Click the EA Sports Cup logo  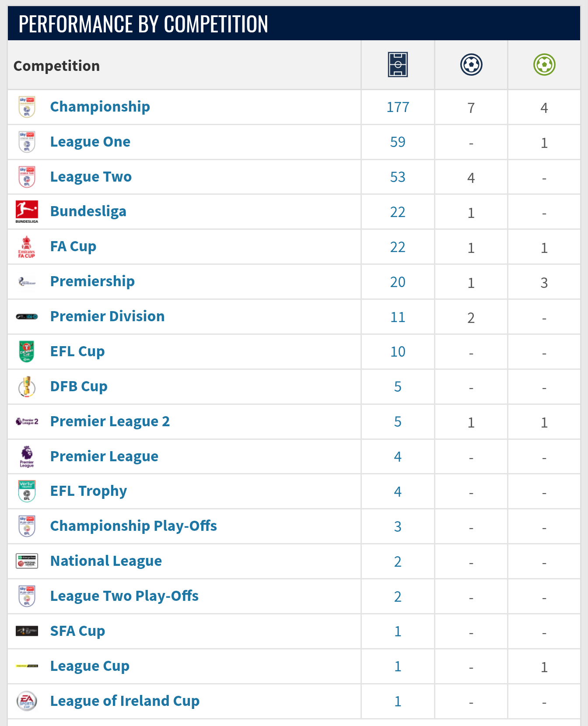tap(27, 701)
